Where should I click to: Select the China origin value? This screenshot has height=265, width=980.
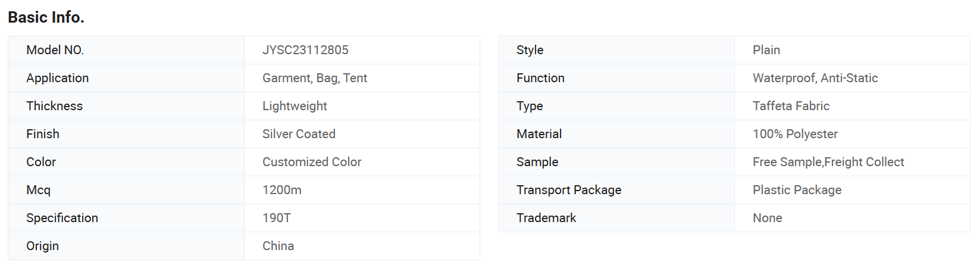278,246
